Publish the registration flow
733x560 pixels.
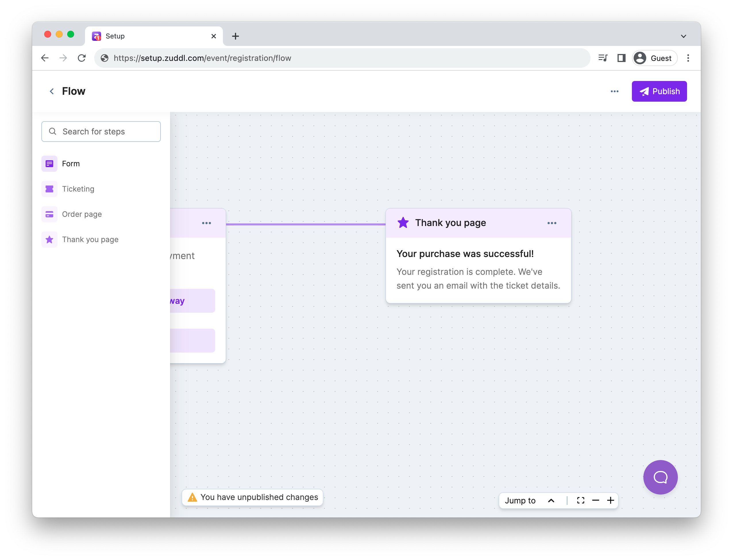click(659, 91)
